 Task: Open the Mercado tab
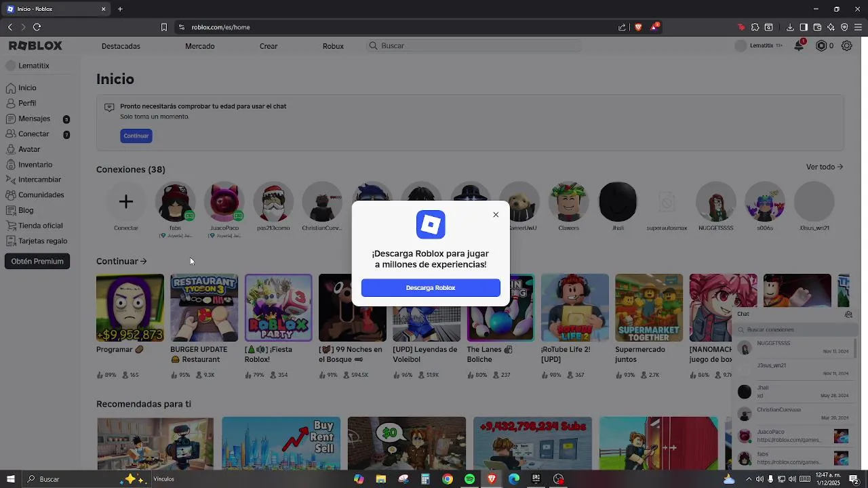[200, 46]
